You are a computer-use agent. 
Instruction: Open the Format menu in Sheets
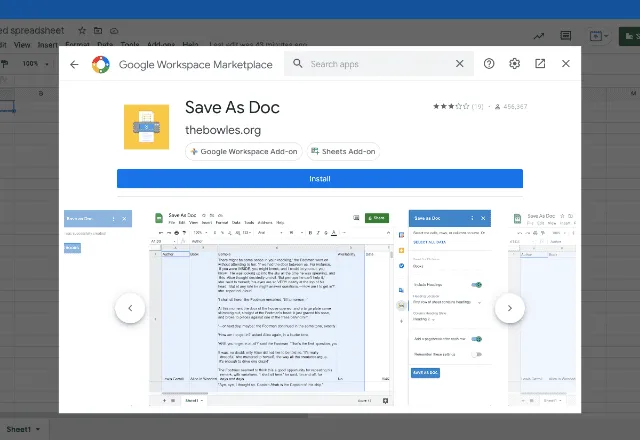pos(77,44)
